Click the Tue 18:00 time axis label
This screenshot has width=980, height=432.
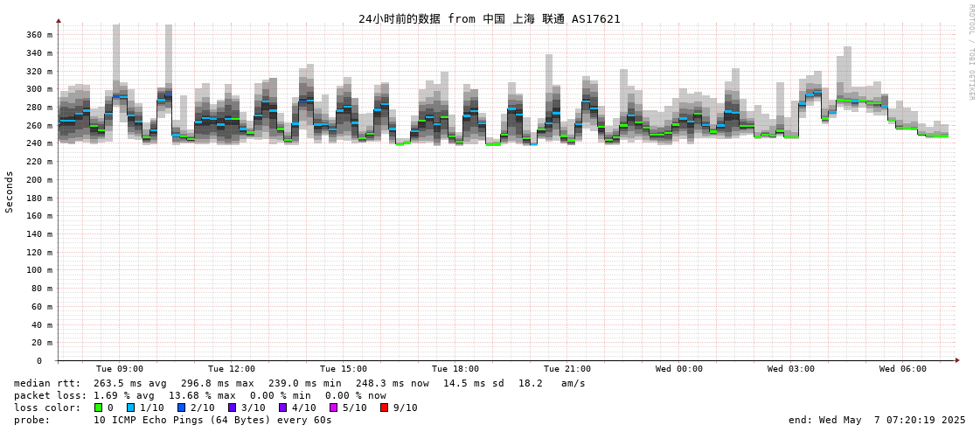pyautogui.click(x=455, y=369)
